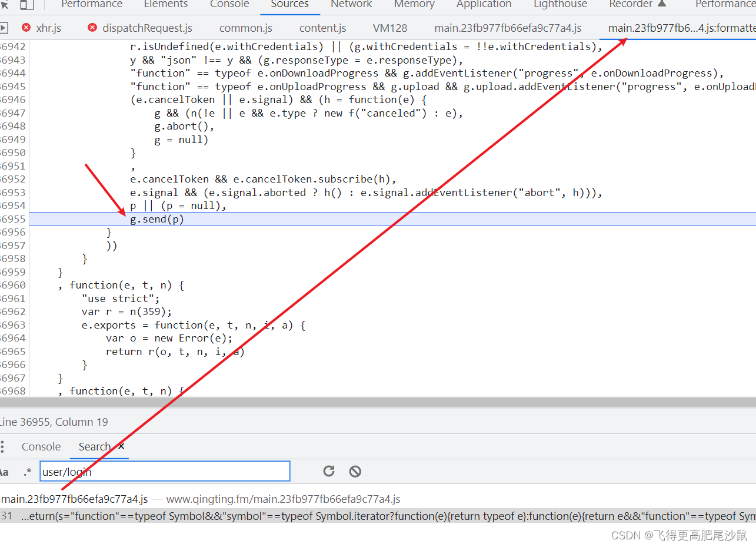The image size is (756, 547).
Task: Set breakpoint on line number 36955
Action: (x=13, y=219)
